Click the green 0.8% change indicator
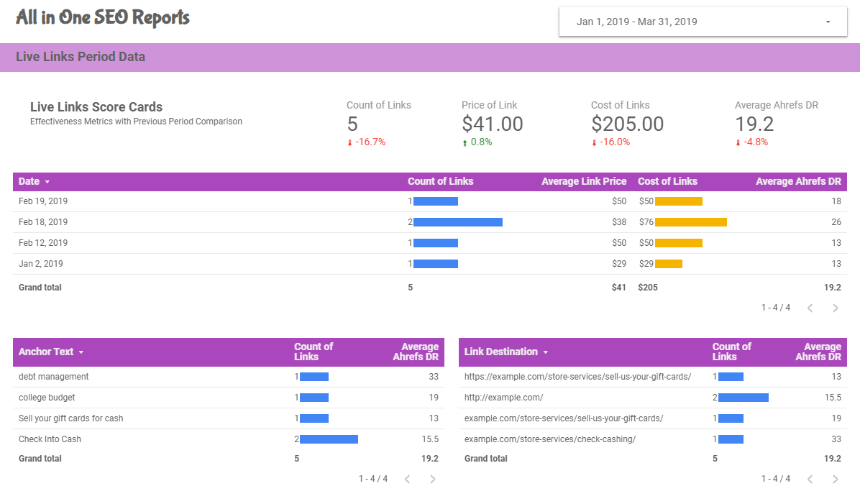 click(477, 142)
